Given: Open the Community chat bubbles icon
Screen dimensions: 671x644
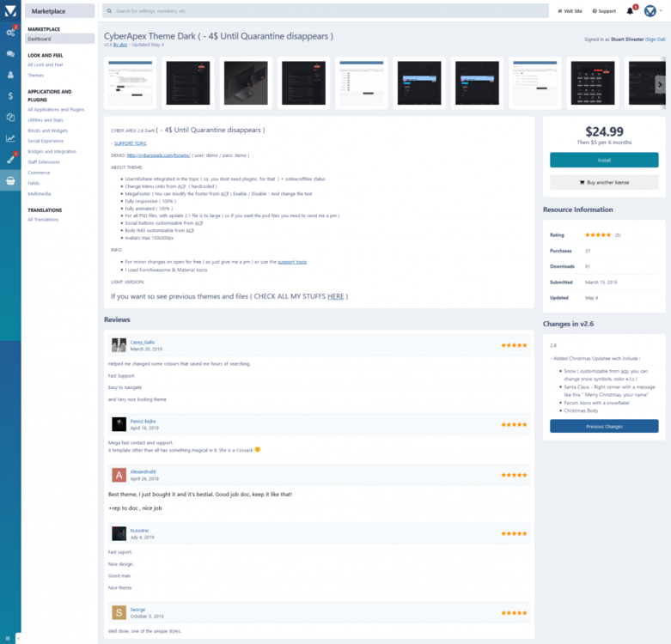Looking at the screenshot, I should point(10,53).
